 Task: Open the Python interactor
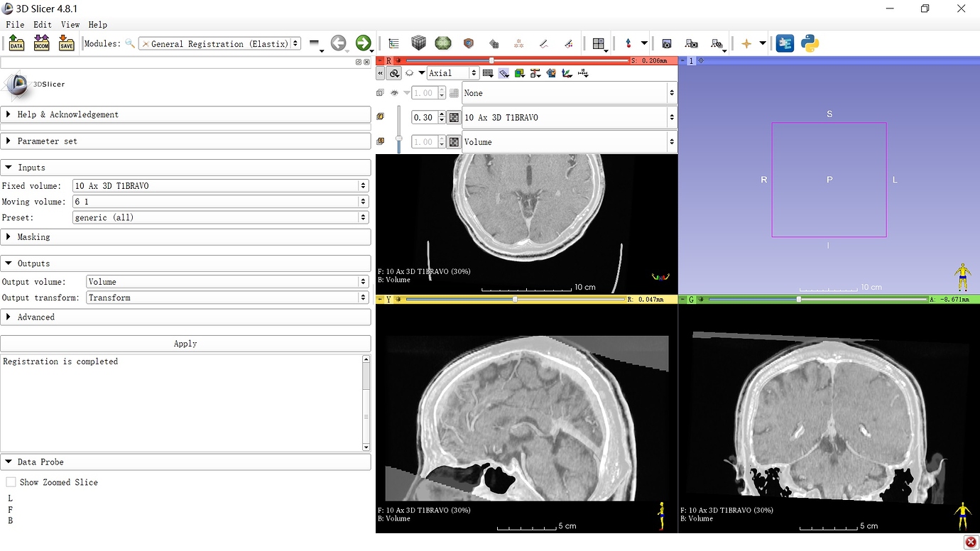[810, 43]
